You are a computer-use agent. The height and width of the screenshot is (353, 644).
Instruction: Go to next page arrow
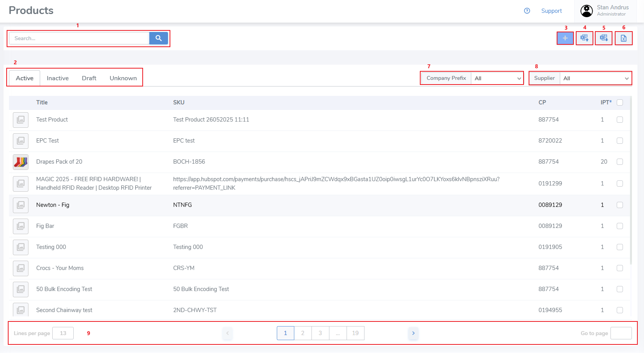pos(413,333)
